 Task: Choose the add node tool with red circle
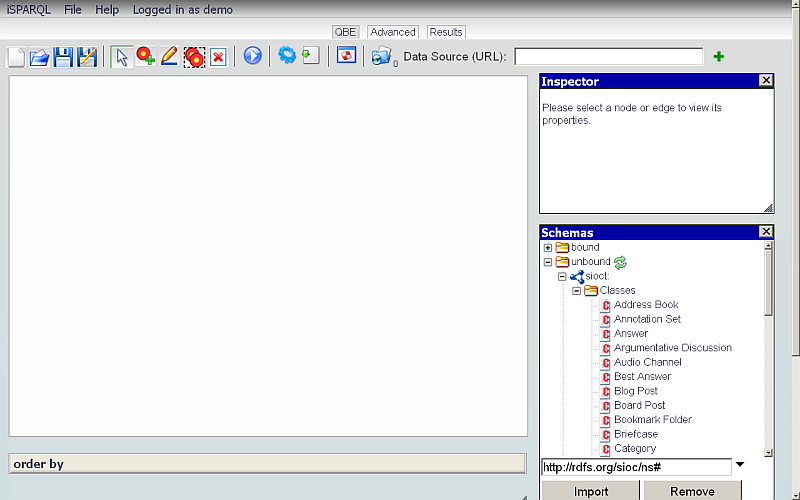coord(145,57)
